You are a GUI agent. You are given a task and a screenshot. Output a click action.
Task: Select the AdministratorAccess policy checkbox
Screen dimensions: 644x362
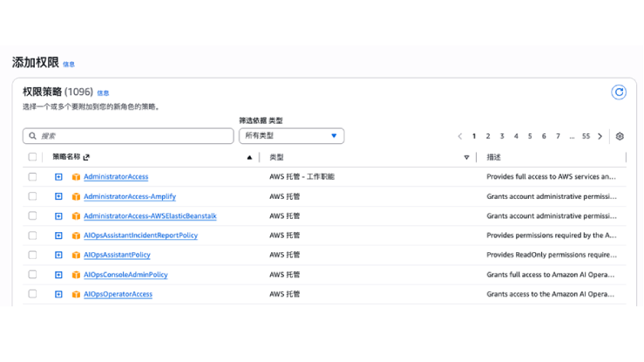click(33, 177)
